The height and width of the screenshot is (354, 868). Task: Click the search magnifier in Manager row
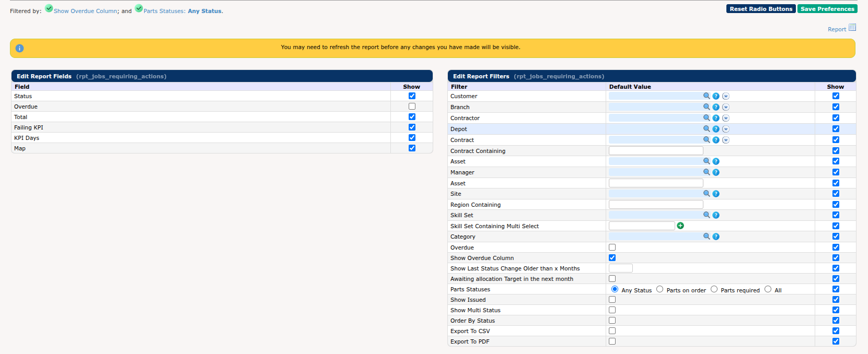click(707, 172)
